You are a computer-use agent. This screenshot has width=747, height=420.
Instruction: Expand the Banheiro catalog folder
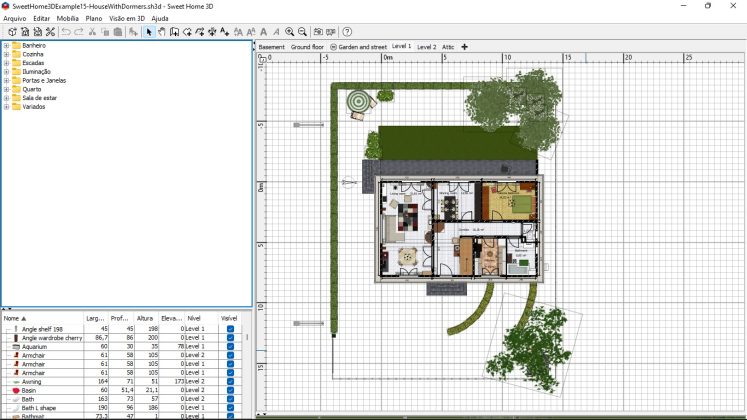pyautogui.click(x=6, y=45)
